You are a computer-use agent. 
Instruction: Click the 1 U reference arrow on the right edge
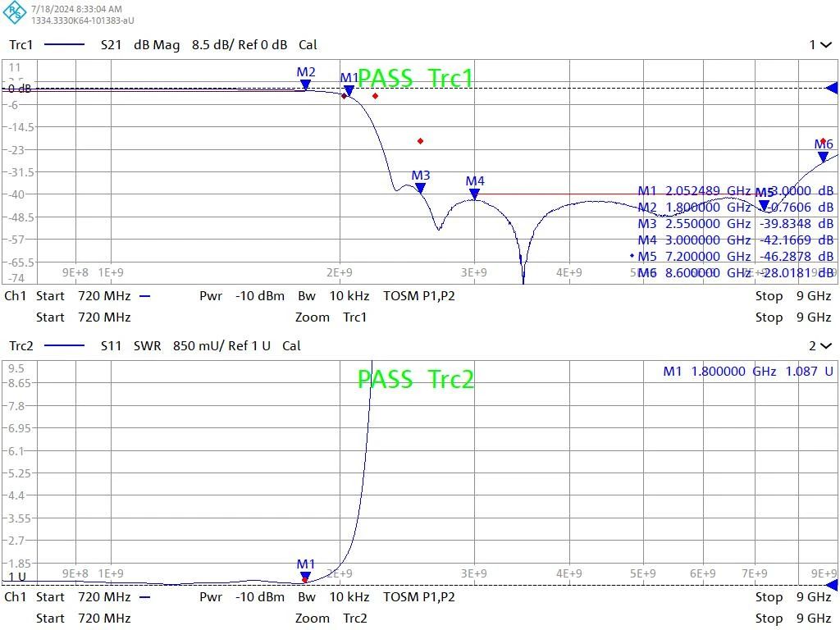(x=831, y=585)
